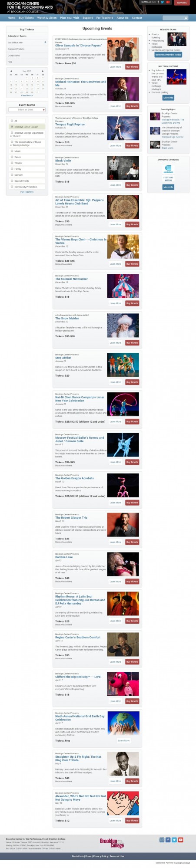Open FAQ sidebar link
This screenshot has width=196, height=868.
tap(10, 62)
